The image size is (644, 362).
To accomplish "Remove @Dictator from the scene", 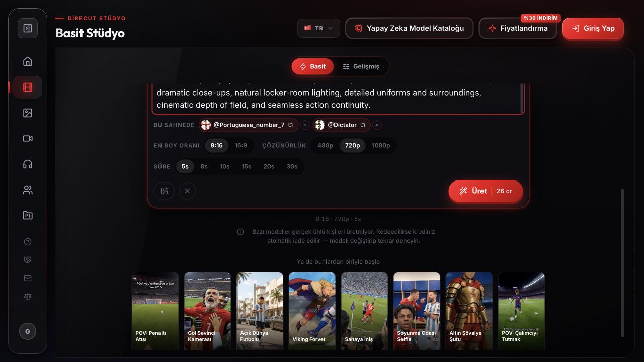I will pyautogui.click(x=377, y=125).
